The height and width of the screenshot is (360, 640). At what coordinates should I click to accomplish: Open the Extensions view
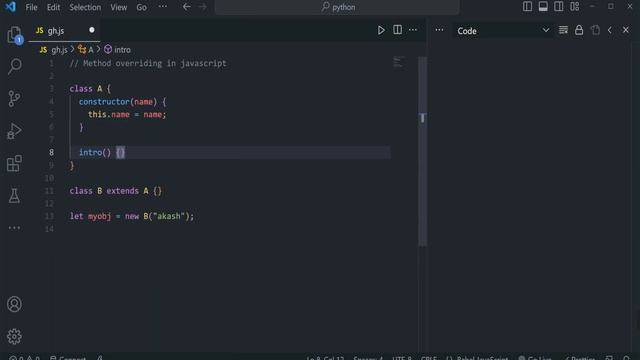click(14, 163)
